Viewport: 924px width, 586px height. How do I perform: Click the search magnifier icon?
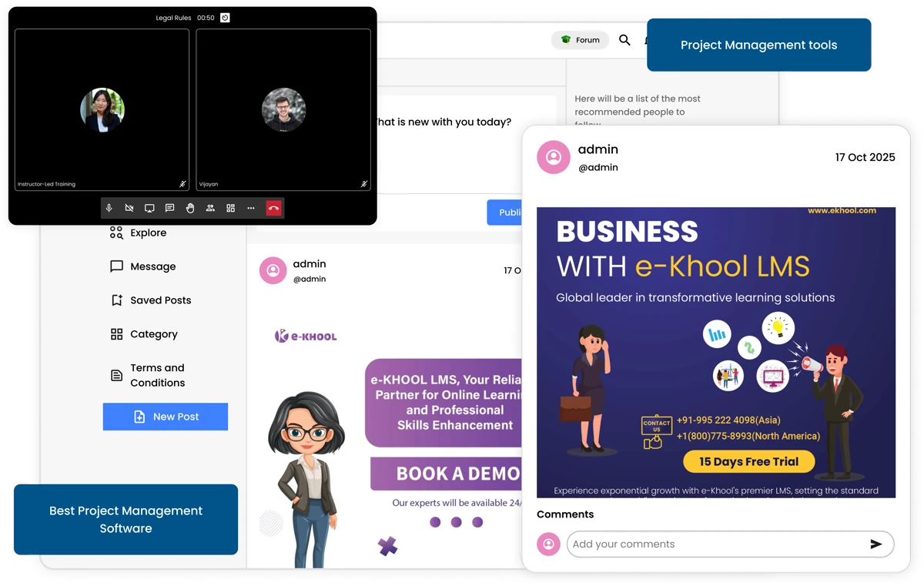pos(624,40)
